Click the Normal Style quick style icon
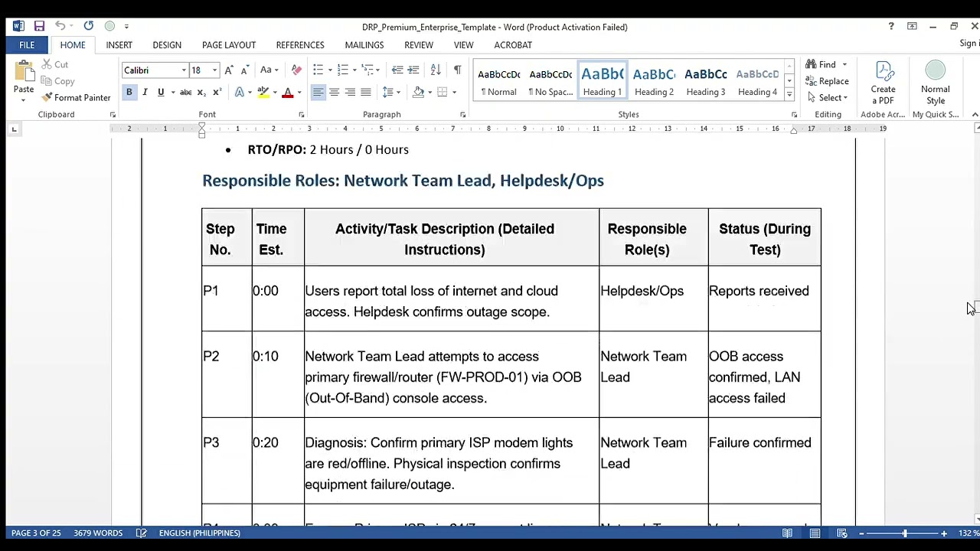The width and height of the screenshot is (980, 551). coord(936,83)
